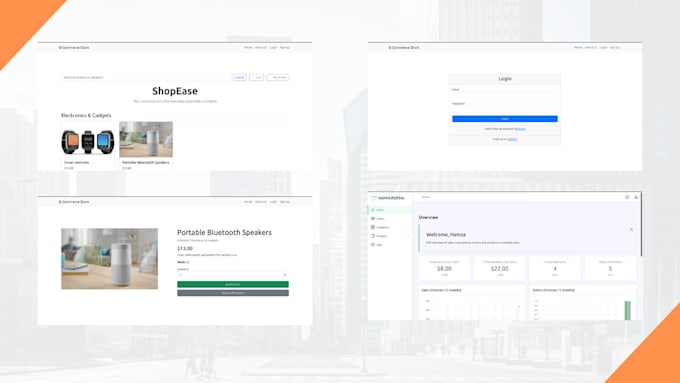Click Home icon in Admin Portal sidebar
This screenshot has height=383, width=680.
point(373,210)
